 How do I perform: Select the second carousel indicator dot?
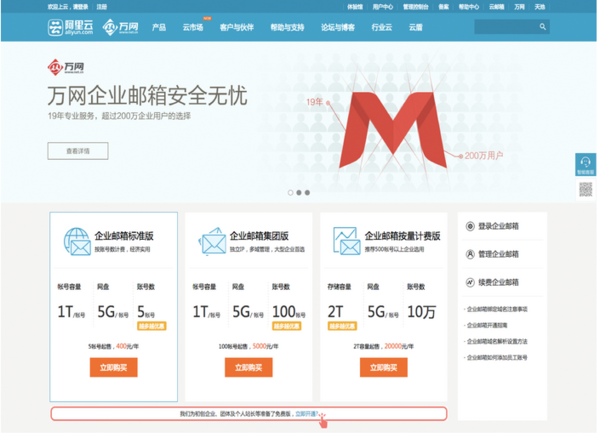(x=299, y=193)
